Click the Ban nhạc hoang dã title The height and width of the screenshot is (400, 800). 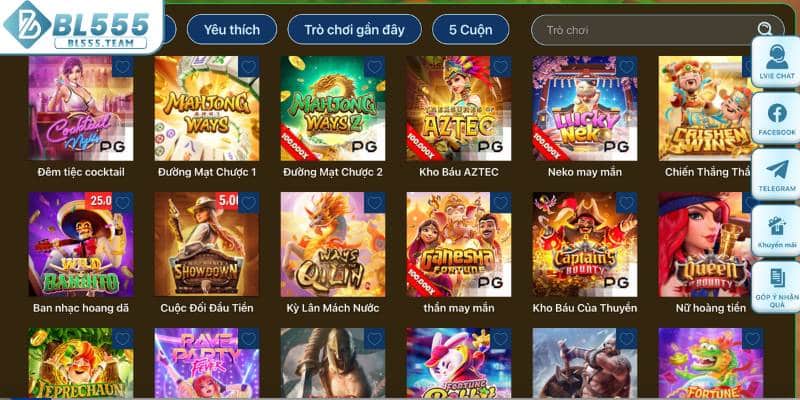(81, 308)
